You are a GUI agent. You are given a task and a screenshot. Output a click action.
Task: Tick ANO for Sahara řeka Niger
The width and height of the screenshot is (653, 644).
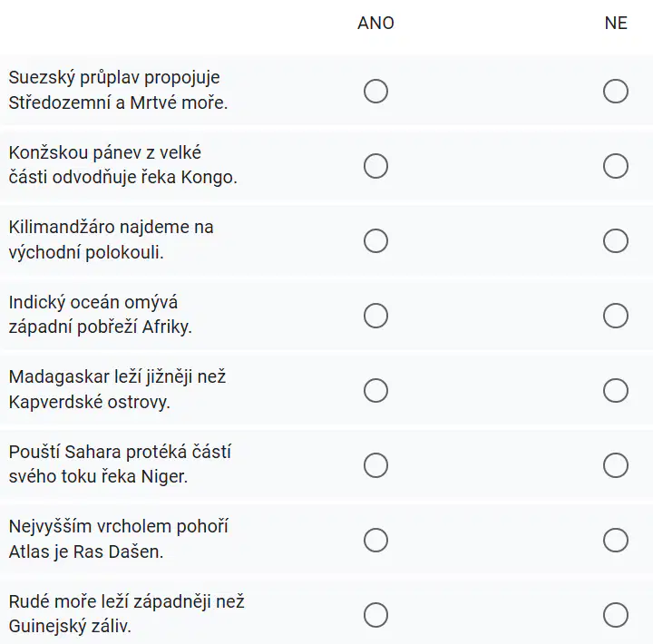tap(375, 465)
